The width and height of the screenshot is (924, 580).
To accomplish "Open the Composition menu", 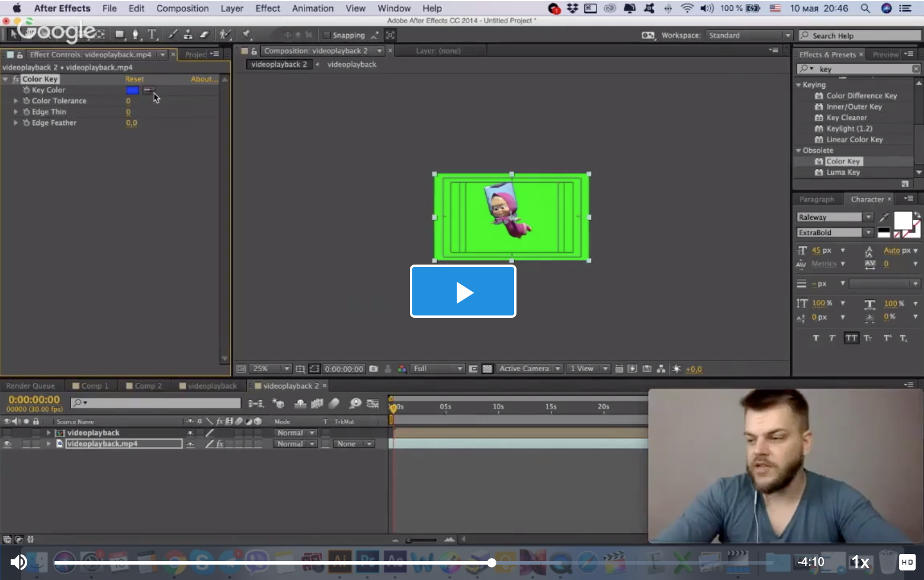I will 182,8.
